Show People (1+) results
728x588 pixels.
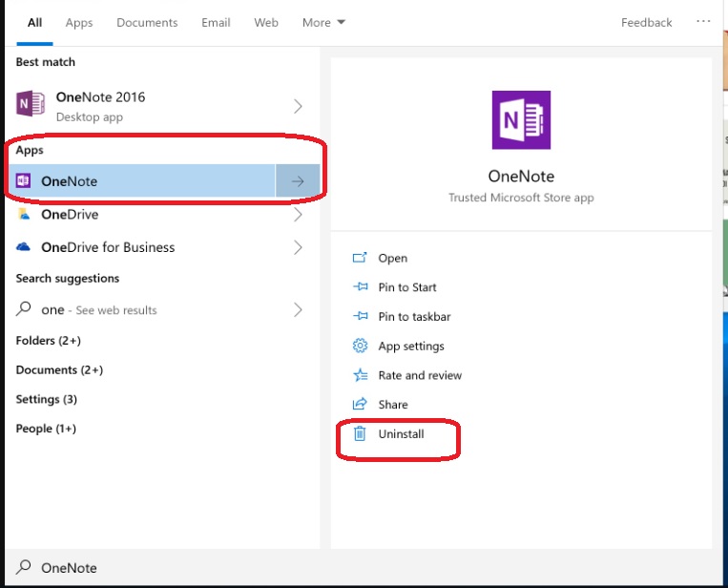pos(46,429)
